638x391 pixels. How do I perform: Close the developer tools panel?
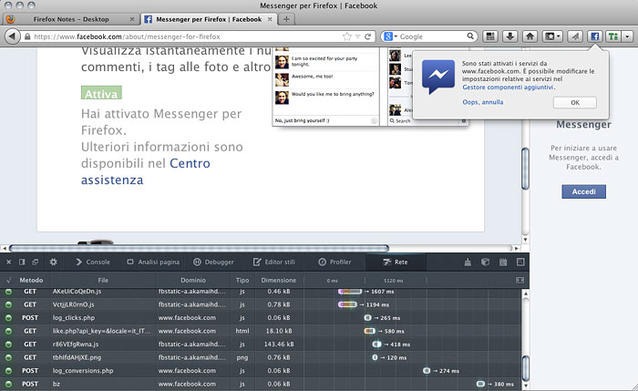click(9, 262)
